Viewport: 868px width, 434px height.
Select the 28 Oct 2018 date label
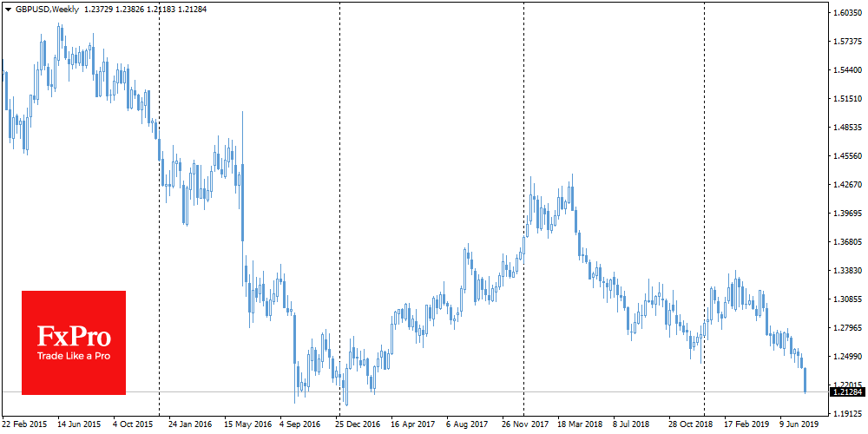(692, 425)
